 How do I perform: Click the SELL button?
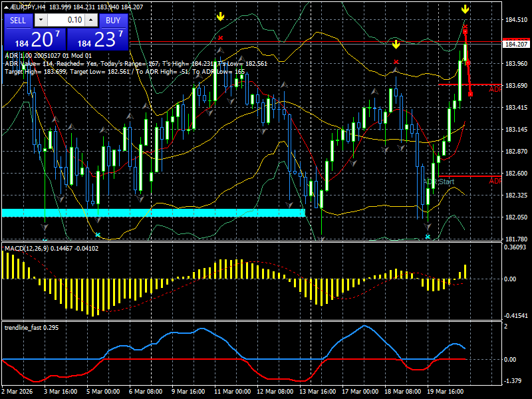18,21
